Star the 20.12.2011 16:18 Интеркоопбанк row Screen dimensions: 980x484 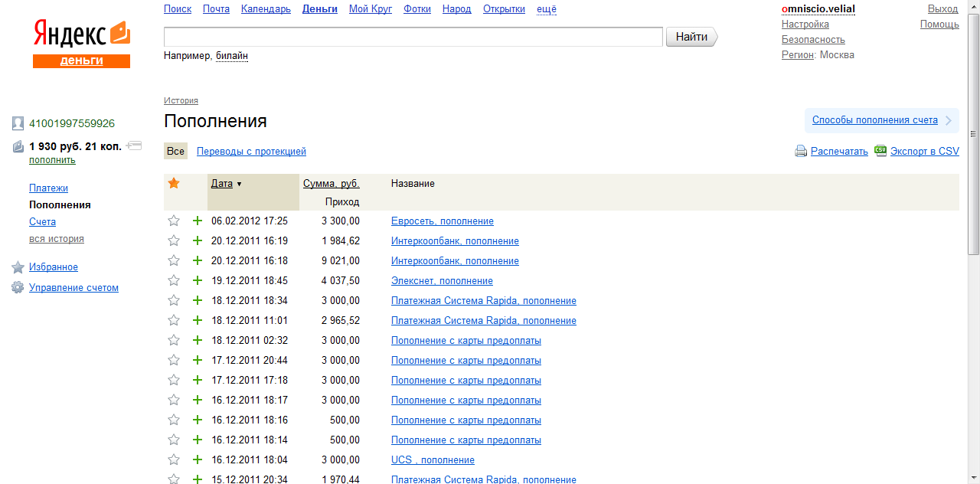[x=174, y=260]
